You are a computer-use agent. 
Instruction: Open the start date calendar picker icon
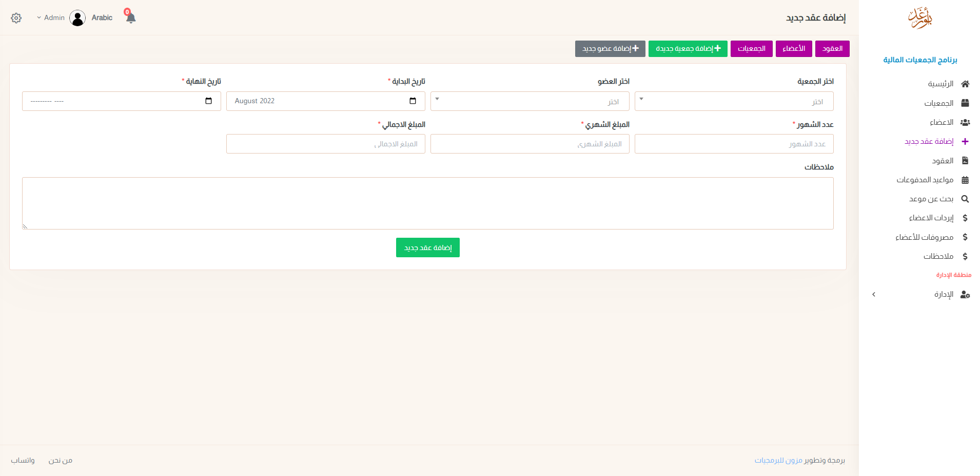coord(413,101)
